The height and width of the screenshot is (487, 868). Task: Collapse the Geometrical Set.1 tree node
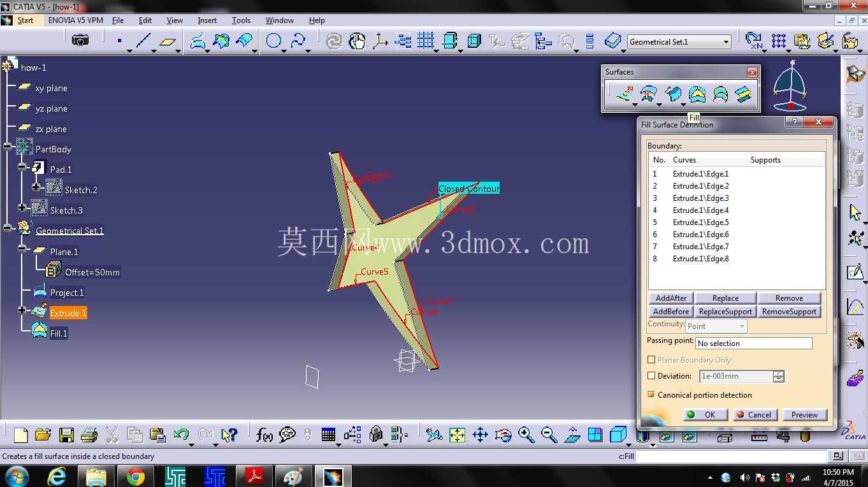(x=7, y=228)
